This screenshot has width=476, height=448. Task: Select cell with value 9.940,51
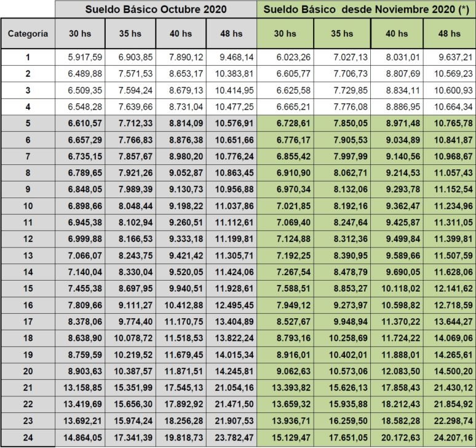pyautogui.click(x=181, y=289)
